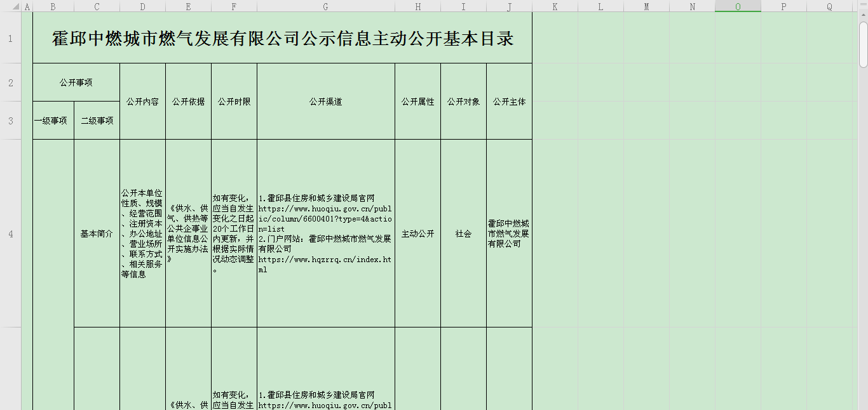Select the 公开主体 header cell
868x410 pixels.
(x=509, y=102)
